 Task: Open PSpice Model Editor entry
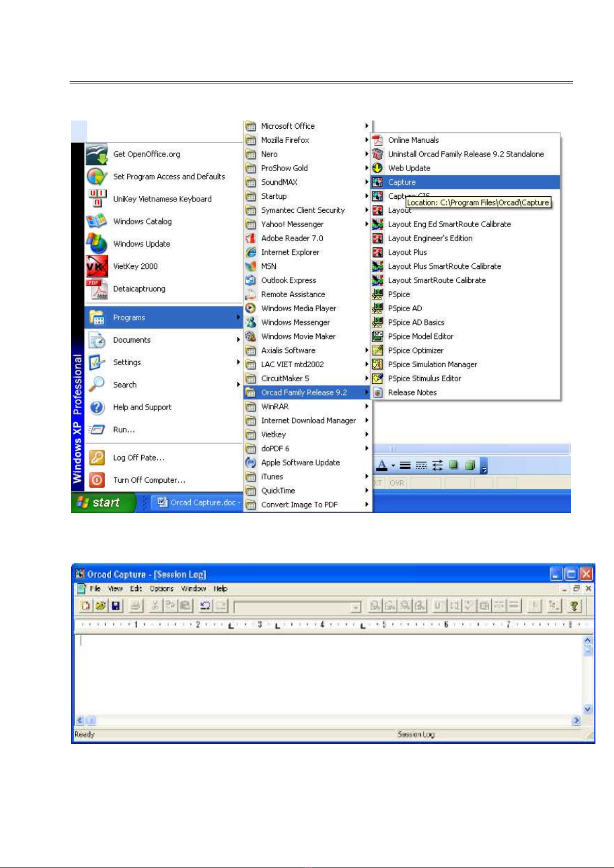coord(420,336)
